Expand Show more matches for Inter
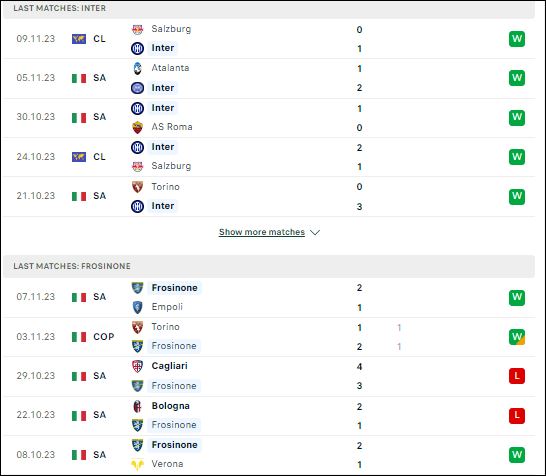Viewport: 546px width, 476px height. (262, 232)
